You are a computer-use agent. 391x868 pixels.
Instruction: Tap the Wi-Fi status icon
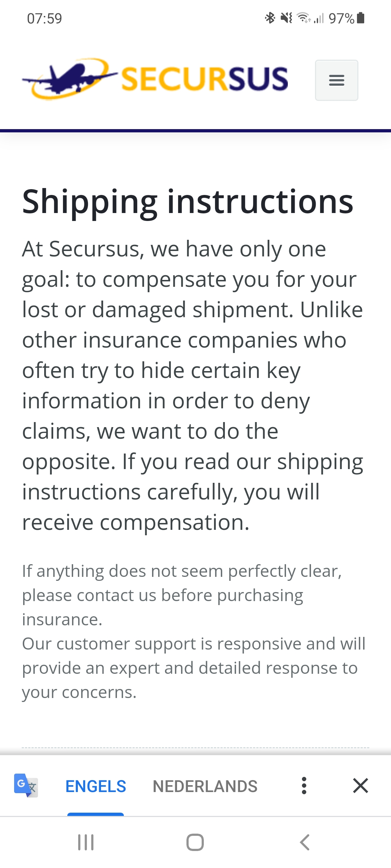[x=303, y=18]
